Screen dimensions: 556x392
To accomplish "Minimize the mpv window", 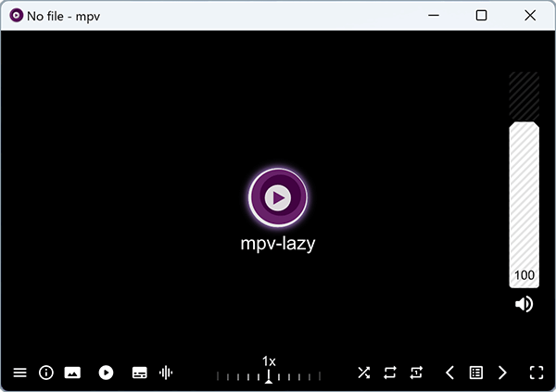I will coord(434,15).
